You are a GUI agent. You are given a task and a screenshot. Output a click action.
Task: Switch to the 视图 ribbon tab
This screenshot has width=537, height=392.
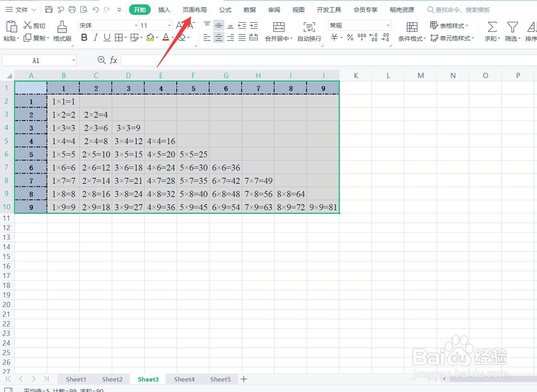[x=299, y=10]
